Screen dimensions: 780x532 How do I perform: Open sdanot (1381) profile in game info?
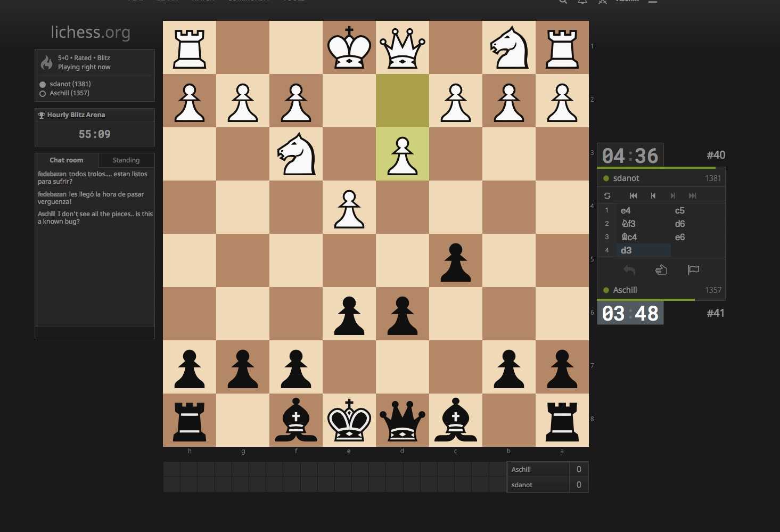(x=70, y=84)
